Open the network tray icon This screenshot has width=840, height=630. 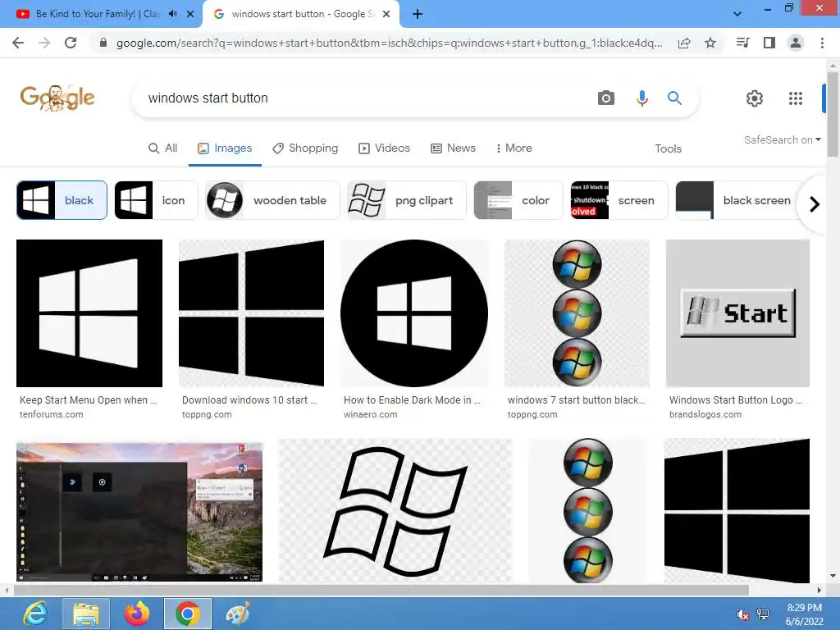click(x=763, y=614)
